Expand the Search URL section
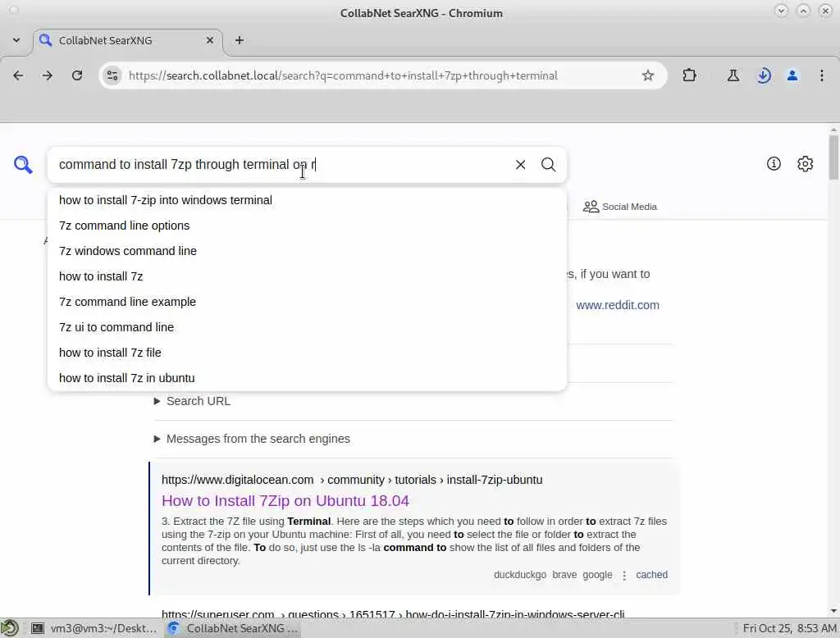The width and height of the screenshot is (840, 638). pyautogui.click(x=192, y=401)
